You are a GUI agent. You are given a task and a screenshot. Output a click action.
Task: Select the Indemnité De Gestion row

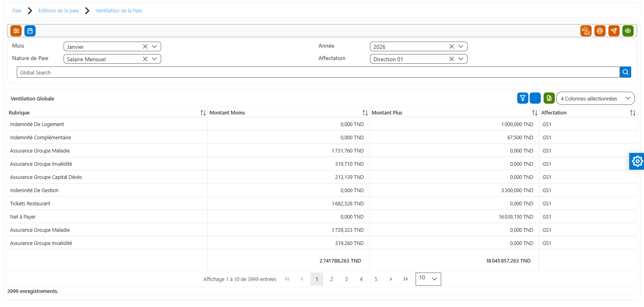pos(322,190)
